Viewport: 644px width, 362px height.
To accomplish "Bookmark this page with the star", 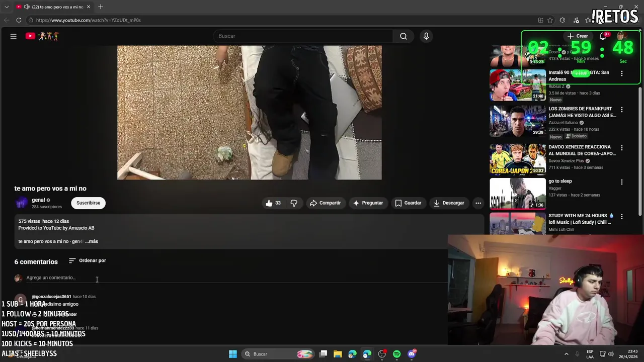I will (x=550, y=20).
